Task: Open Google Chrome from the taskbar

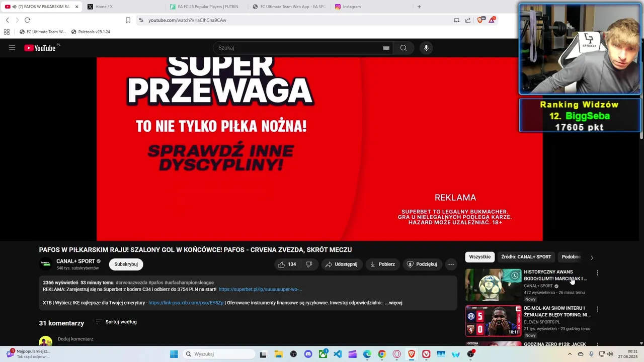Action: (382, 354)
